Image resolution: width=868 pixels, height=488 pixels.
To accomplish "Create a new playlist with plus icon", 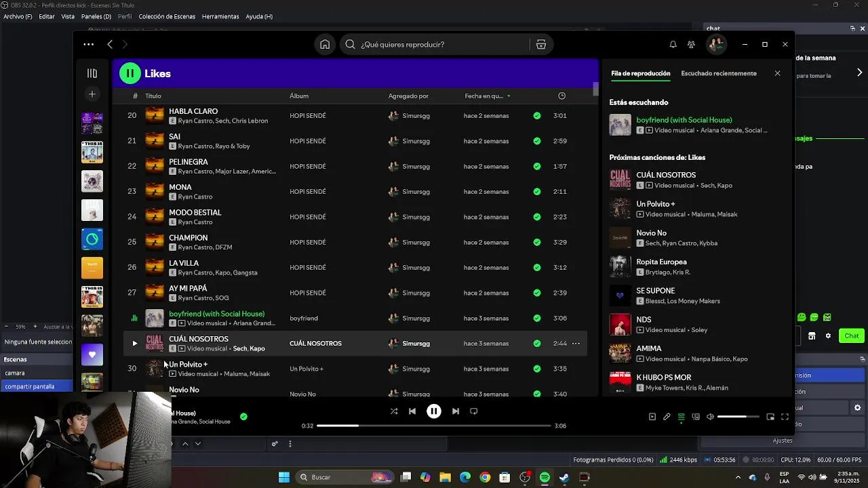I will pos(92,94).
